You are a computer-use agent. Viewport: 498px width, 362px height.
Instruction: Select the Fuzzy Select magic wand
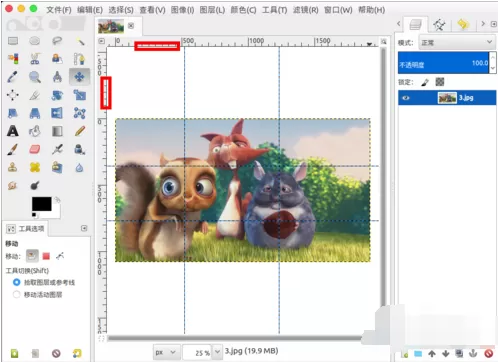[80, 41]
